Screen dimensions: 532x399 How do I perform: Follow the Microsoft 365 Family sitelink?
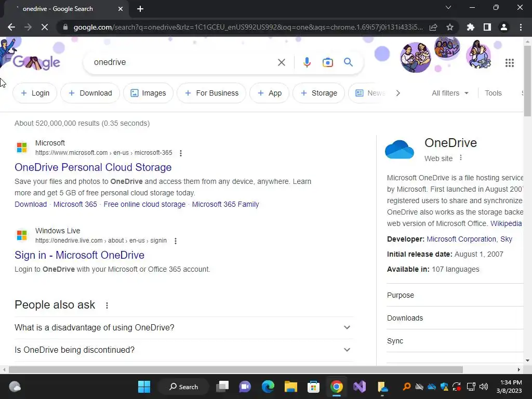point(225,204)
